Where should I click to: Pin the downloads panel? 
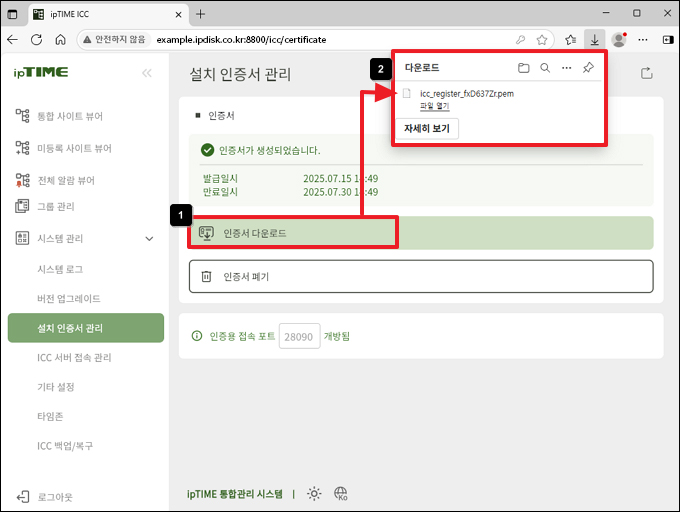588,68
